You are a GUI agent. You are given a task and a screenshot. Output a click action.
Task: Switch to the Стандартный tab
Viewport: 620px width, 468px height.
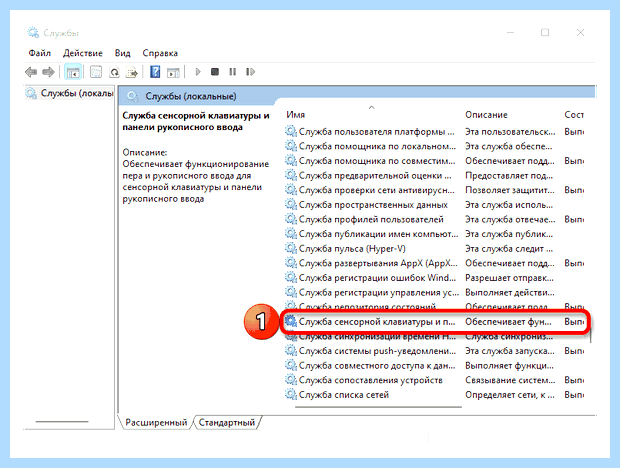coord(227,423)
